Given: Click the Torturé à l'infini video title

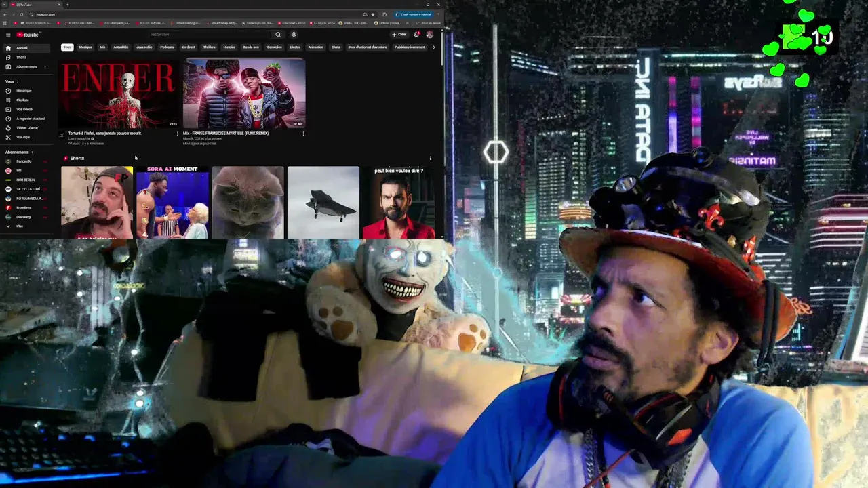Looking at the screenshot, I should click(104, 134).
